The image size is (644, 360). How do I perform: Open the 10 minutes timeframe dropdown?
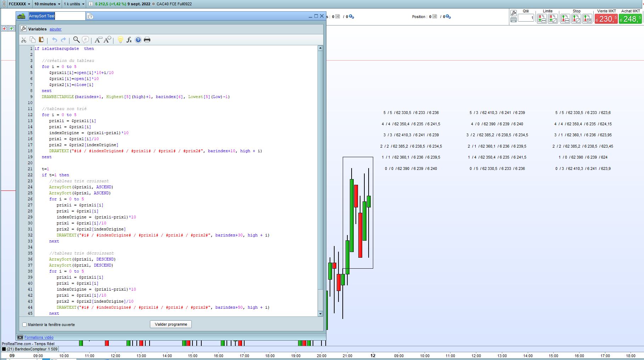[x=47, y=4]
